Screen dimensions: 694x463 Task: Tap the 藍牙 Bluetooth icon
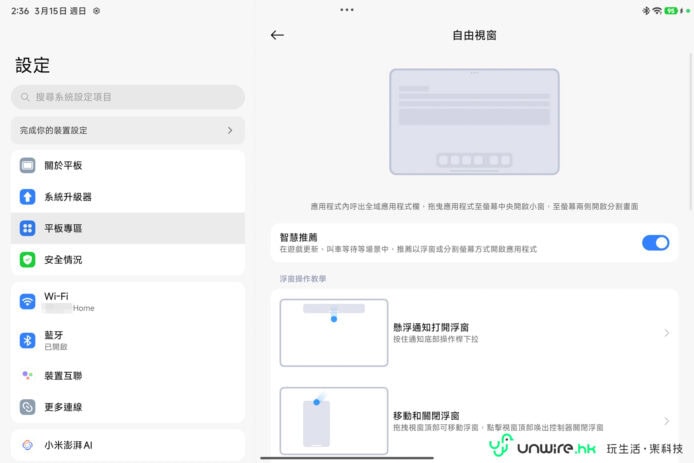(x=28, y=341)
